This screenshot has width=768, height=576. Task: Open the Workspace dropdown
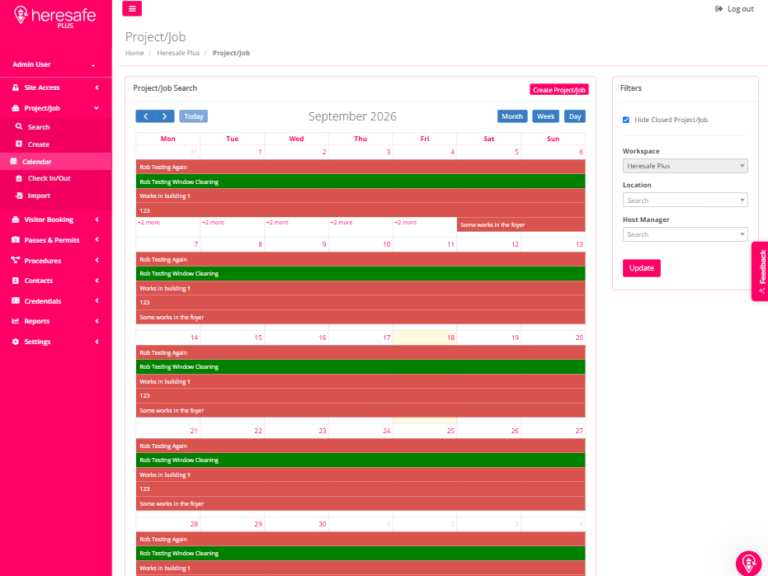(685, 166)
